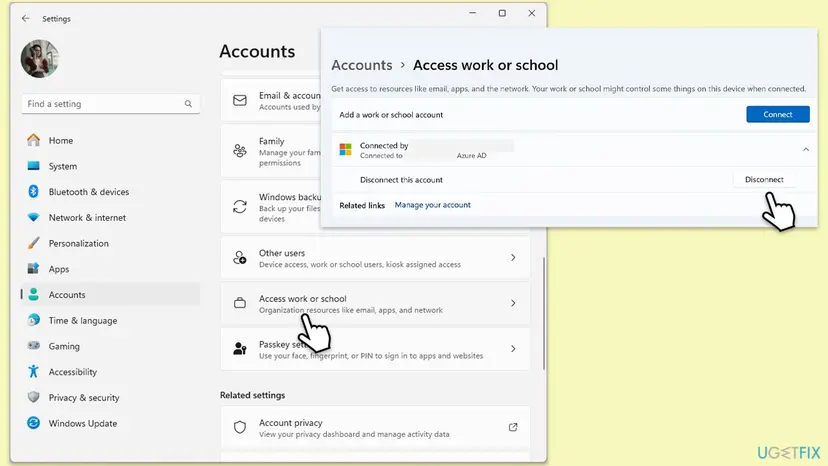Image resolution: width=828 pixels, height=466 pixels.
Task: Click 'Disconnect this account' text
Action: [x=401, y=180]
